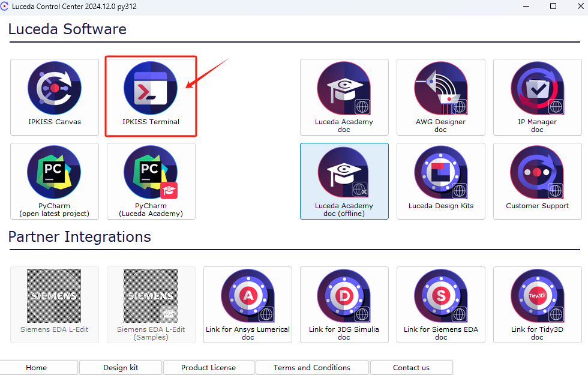
Task: Open Customer Support tile
Action: (x=537, y=181)
